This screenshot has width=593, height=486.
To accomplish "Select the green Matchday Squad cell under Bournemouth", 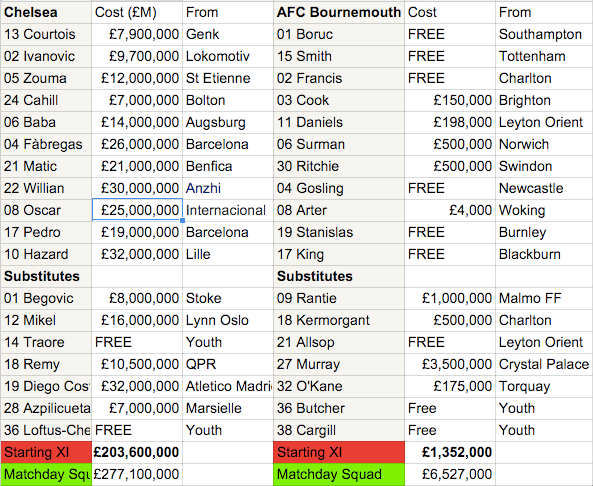I will [x=339, y=474].
